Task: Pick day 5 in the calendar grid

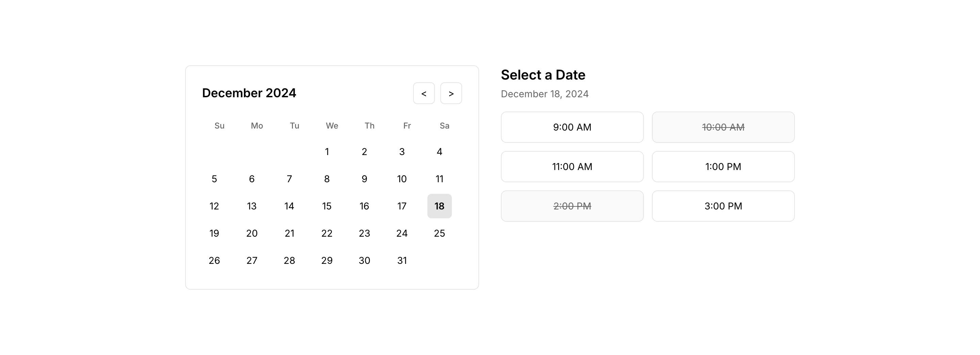Action: (214, 179)
